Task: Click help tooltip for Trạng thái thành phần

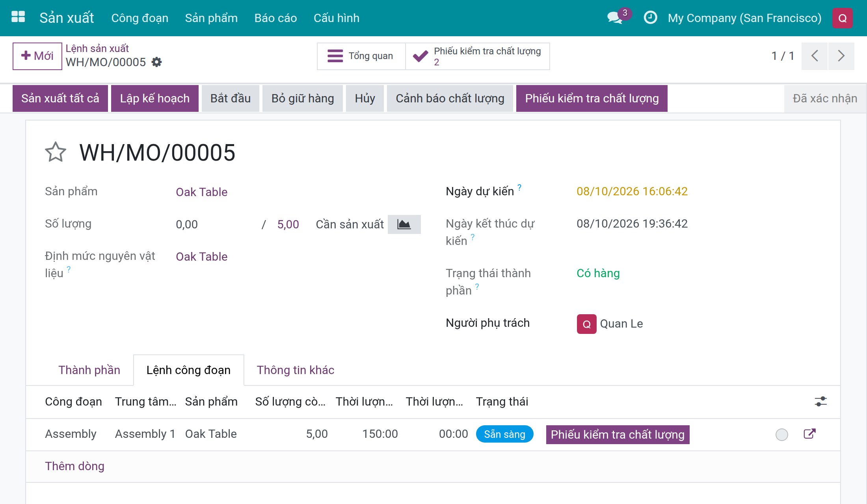Action: pyautogui.click(x=477, y=287)
